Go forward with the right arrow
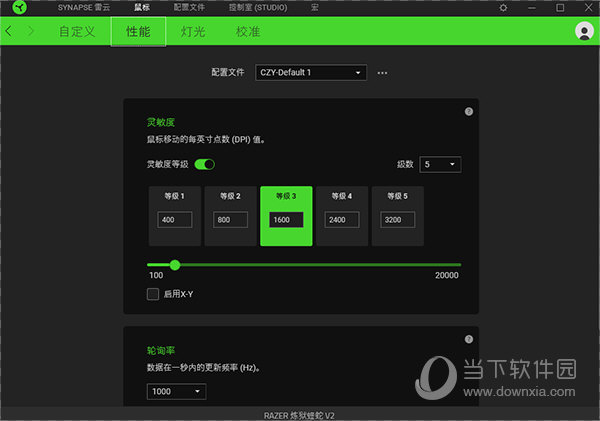The height and width of the screenshot is (421, 600). point(31,31)
